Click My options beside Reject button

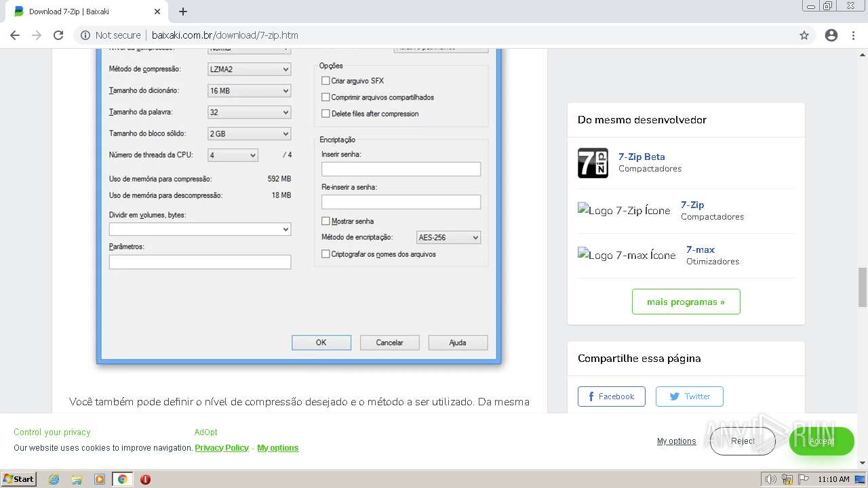(676, 441)
